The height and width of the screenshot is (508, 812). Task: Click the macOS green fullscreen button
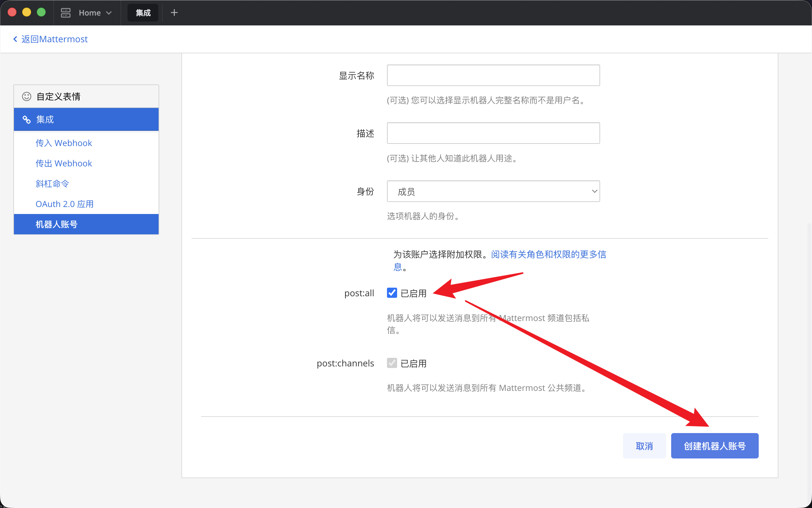coord(41,12)
